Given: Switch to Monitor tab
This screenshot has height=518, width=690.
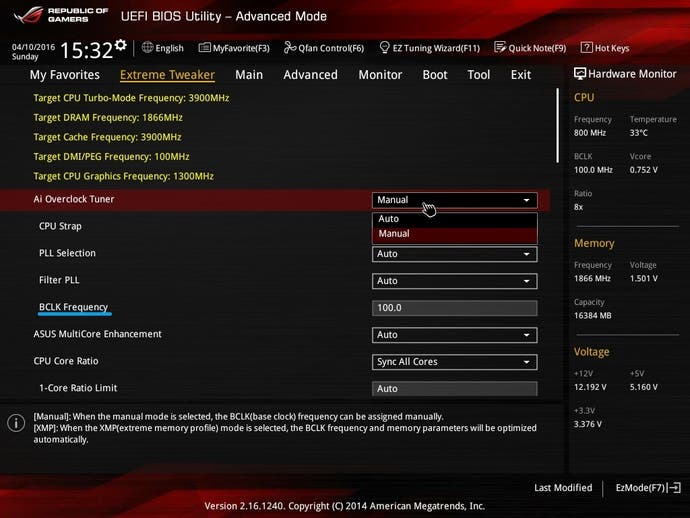Looking at the screenshot, I should pyautogui.click(x=380, y=75).
